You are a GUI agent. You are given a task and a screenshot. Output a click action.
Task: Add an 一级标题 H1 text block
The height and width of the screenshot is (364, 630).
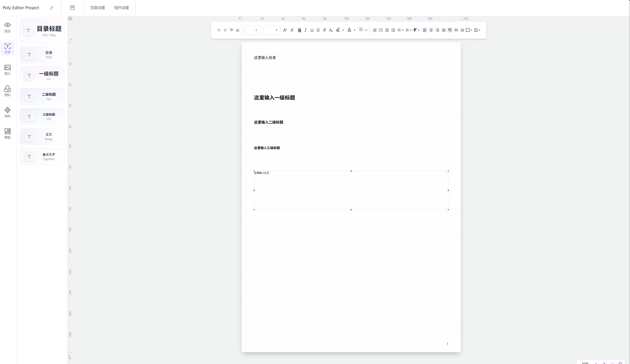(x=42, y=76)
